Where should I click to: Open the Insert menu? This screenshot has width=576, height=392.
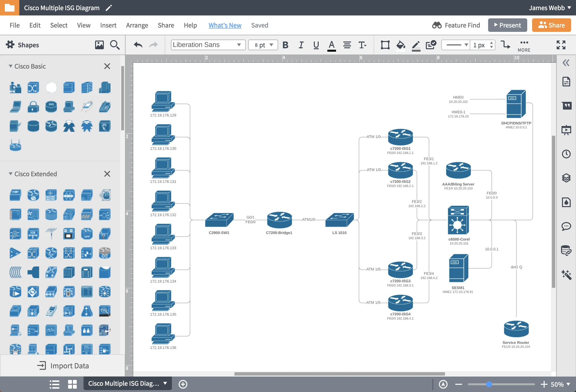click(x=108, y=25)
